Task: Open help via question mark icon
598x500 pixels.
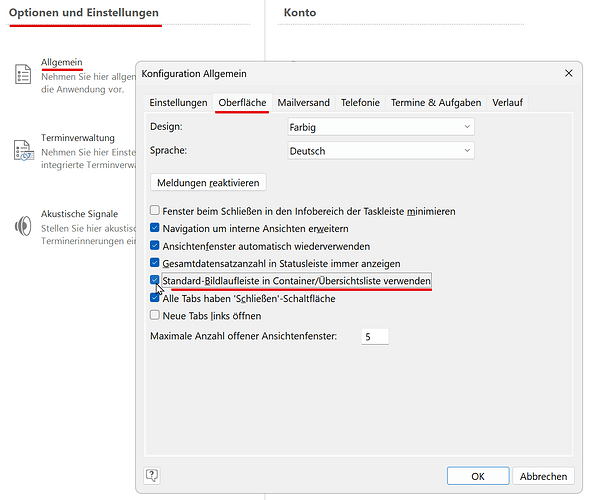Action: point(152,475)
